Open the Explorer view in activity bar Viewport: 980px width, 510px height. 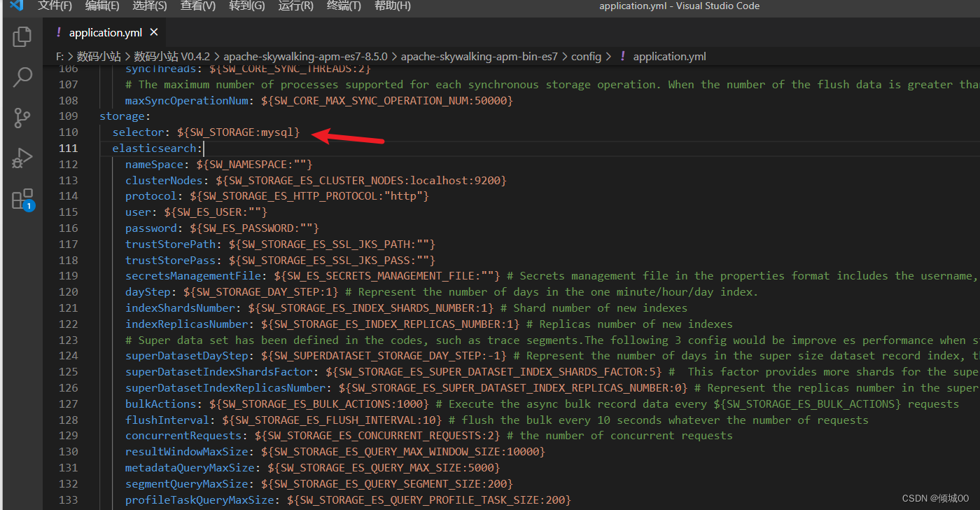(22, 36)
